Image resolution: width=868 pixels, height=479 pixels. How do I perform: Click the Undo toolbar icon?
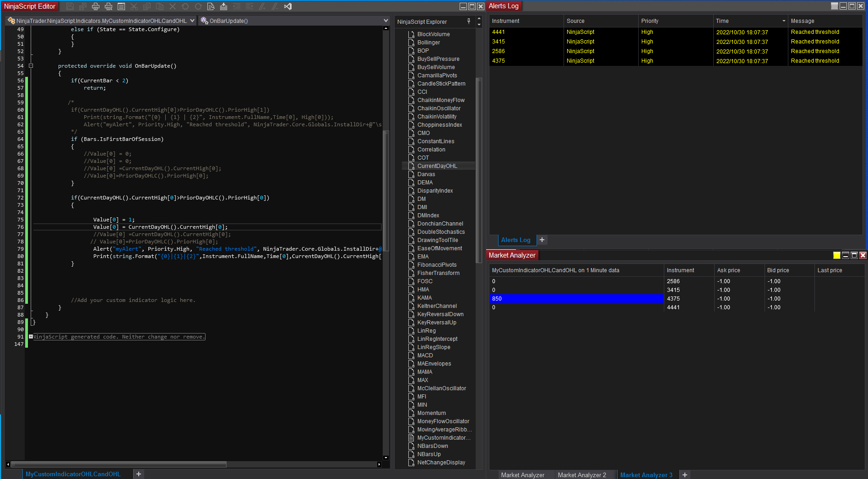[185, 6]
